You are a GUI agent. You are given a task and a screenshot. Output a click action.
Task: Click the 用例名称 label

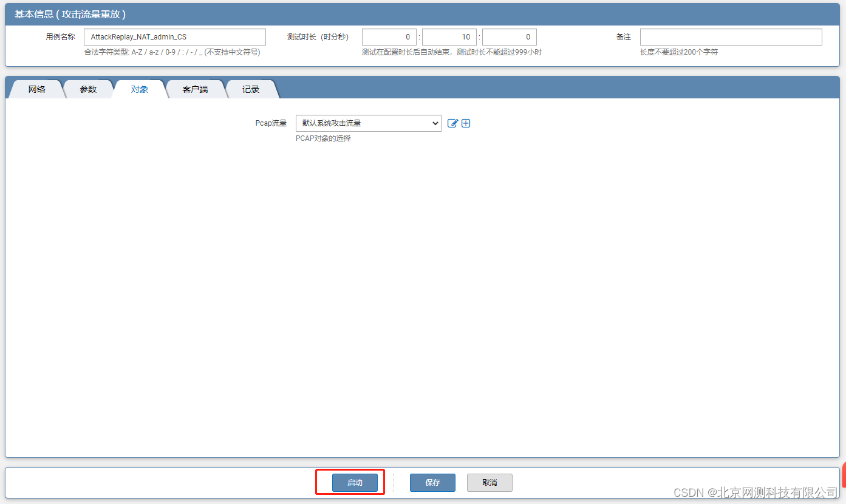pyautogui.click(x=60, y=37)
